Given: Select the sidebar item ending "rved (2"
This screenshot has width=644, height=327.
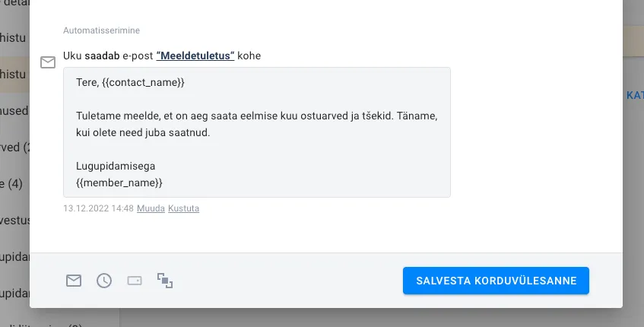Looking at the screenshot, I should coord(14,147).
